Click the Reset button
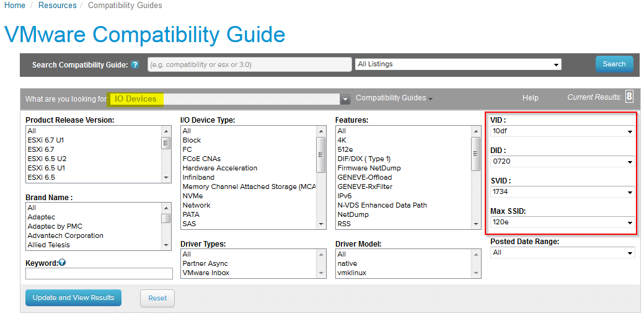 click(x=157, y=299)
